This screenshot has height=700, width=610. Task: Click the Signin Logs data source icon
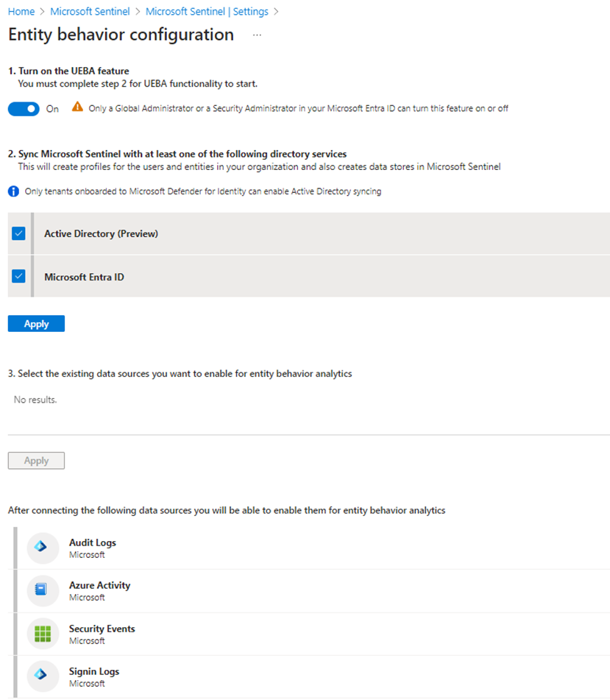43,676
